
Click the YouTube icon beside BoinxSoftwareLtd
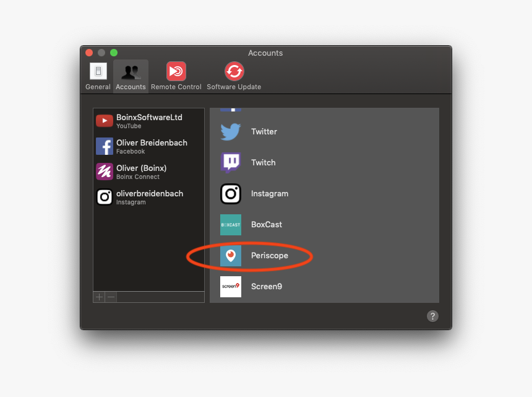105,121
